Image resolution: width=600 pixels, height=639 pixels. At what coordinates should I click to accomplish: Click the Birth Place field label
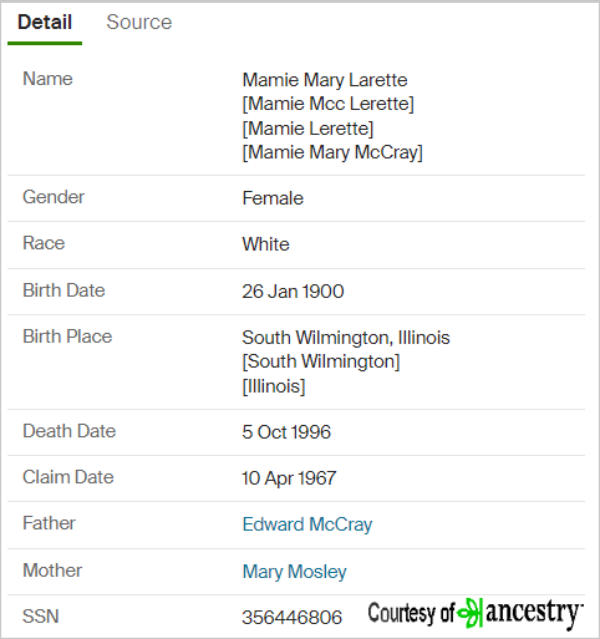tap(67, 337)
